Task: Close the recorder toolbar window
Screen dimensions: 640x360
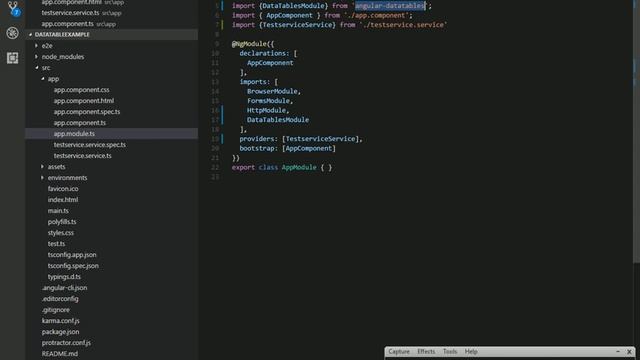Action: (629, 352)
